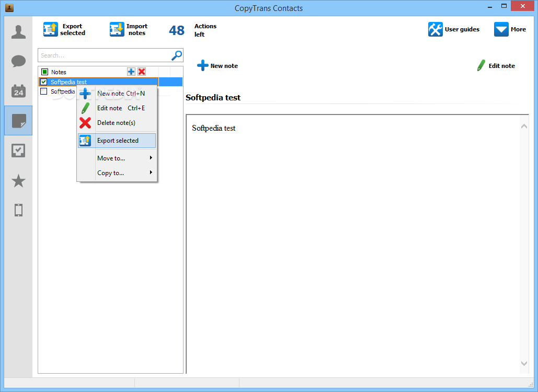538x392 pixels.
Task: Expand the Copy to... submenu arrow
Action: click(151, 172)
